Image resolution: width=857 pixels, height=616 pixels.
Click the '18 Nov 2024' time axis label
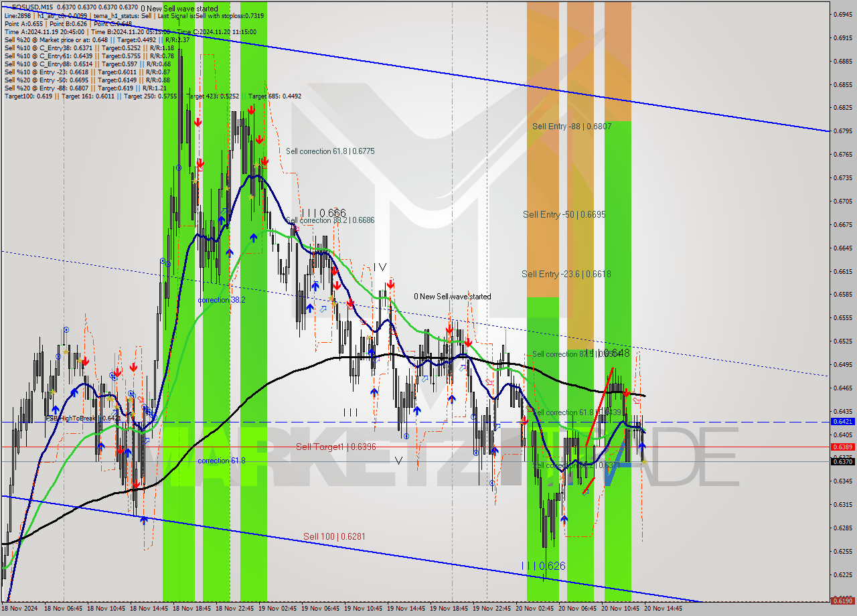point(19,609)
